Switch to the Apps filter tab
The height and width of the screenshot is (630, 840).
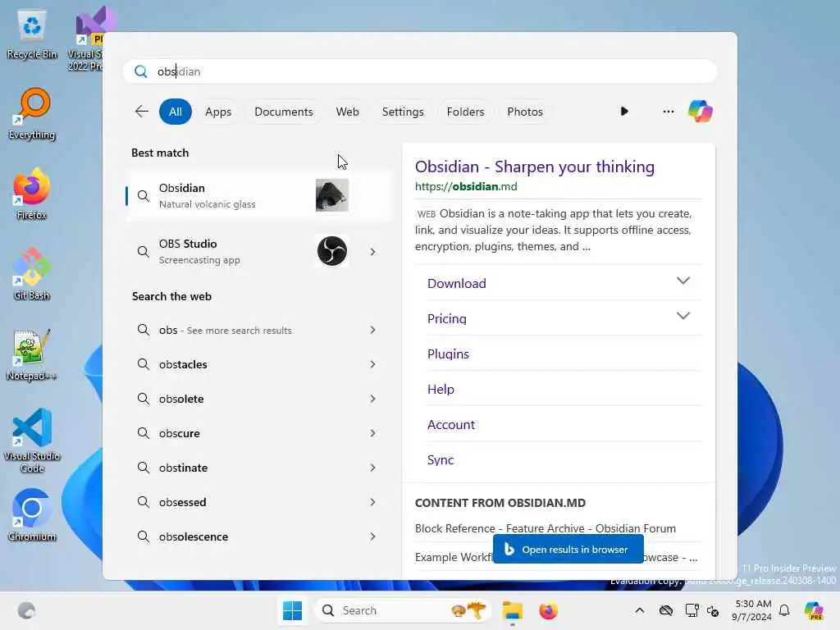tap(218, 112)
